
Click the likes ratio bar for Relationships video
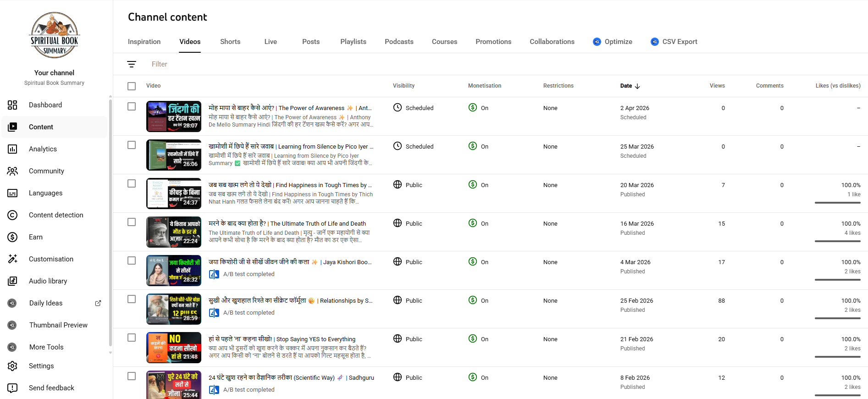837,318
